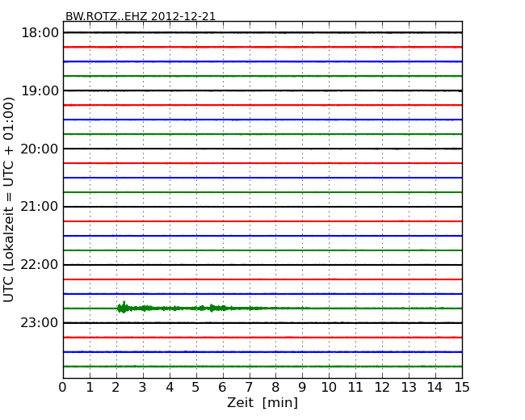
Task: Select the 23:00 time tick label
Action: coord(40,323)
